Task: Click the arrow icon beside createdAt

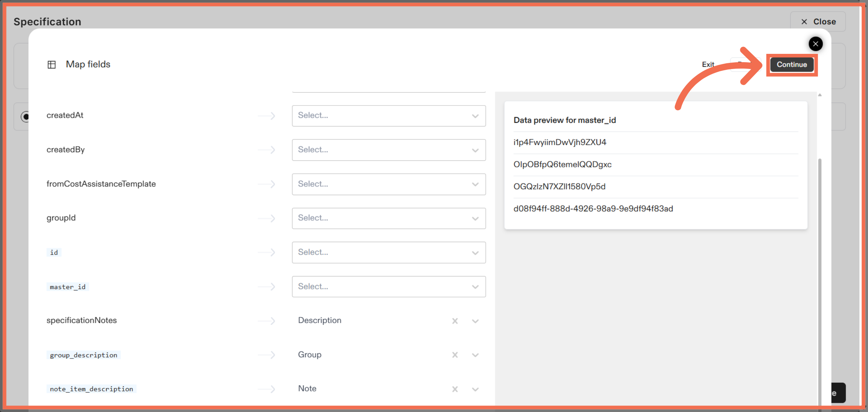Action: [267, 116]
